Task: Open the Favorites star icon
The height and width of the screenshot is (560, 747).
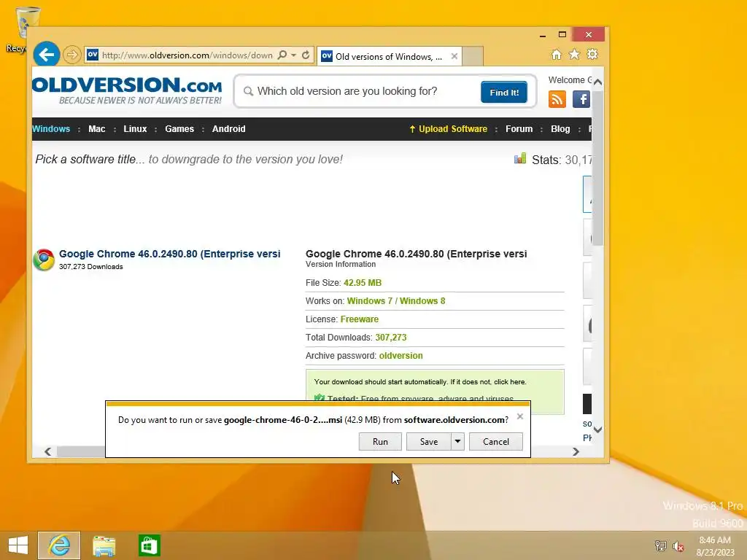Action: (575, 54)
